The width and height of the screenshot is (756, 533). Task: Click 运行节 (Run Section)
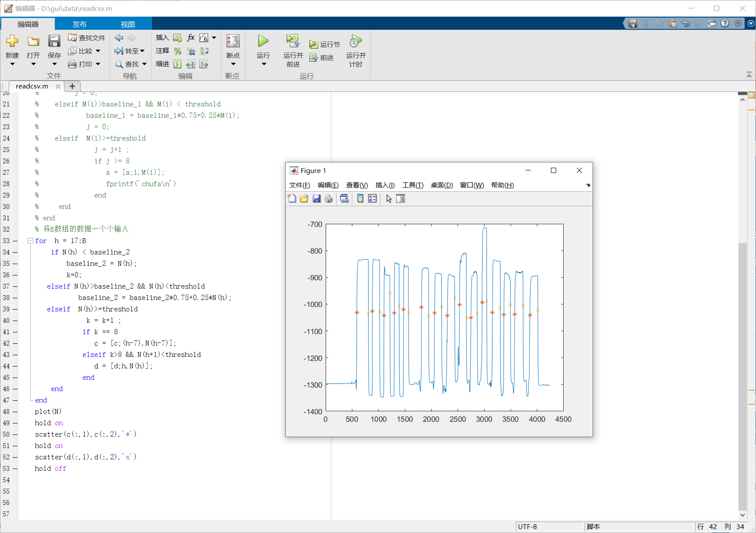(x=325, y=44)
